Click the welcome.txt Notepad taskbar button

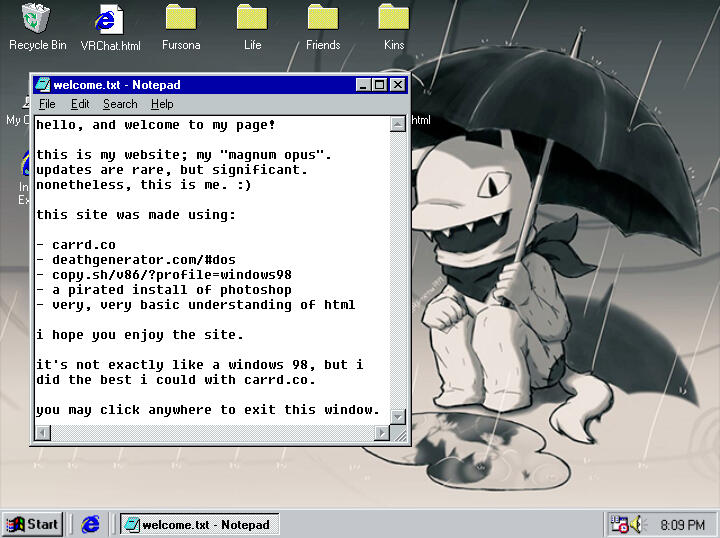(198, 524)
